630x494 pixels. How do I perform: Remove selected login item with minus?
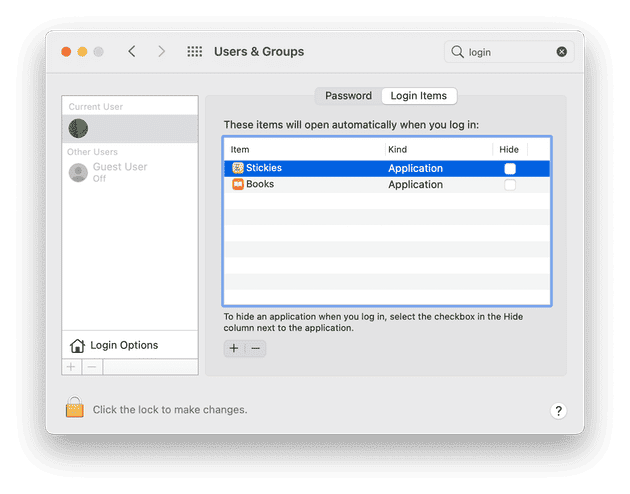pos(256,348)
